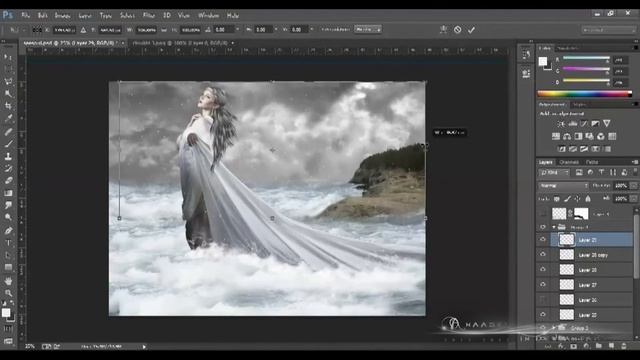Viewport: 640px width, 360px height.
Task: Click the layer mask thumbnail of top layer
Action: point(581,213)
